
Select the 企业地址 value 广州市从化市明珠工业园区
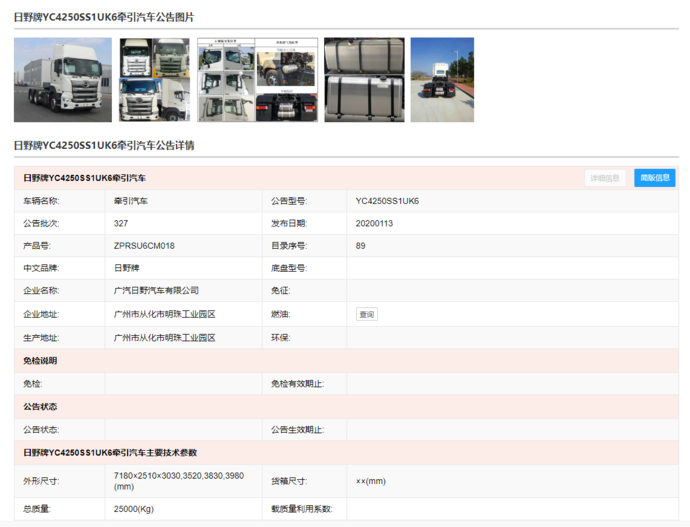165,314
